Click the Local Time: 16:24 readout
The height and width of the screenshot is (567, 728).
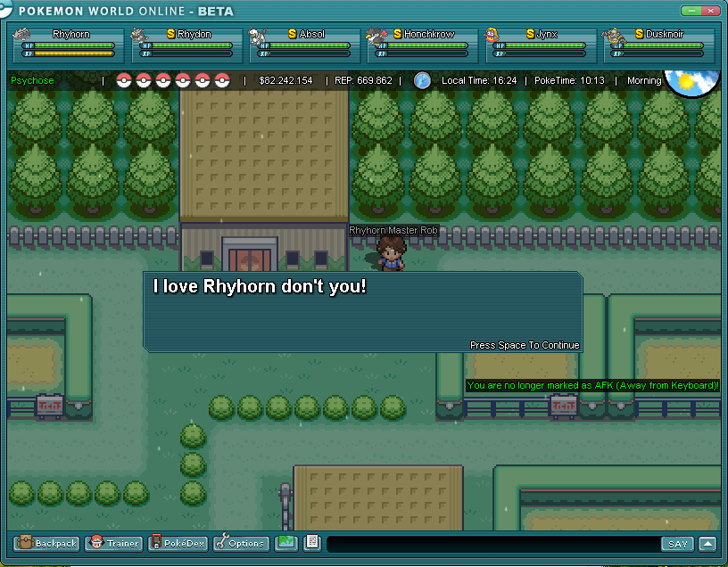coord(479,81)
